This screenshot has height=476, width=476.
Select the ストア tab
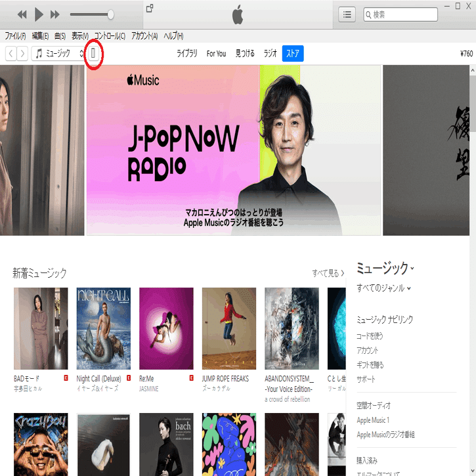[x=293, y=54]
